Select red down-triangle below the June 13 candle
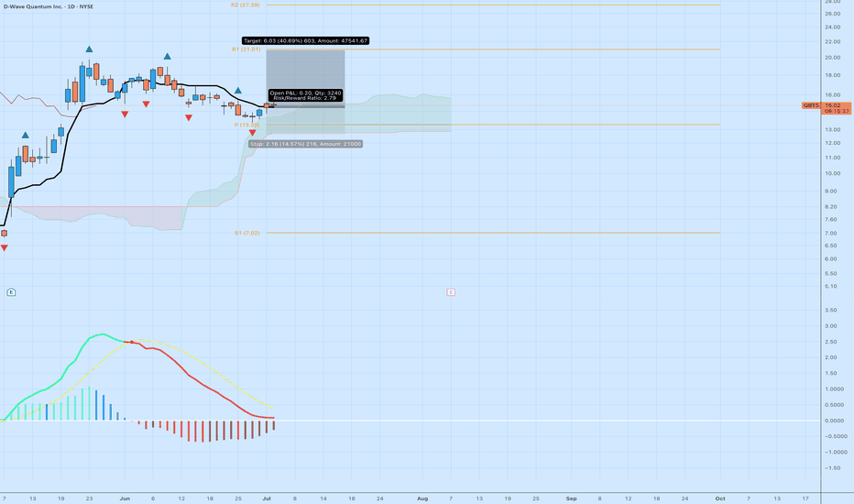The width and height of the screenshot is (854, 504). tap(189, 117)
